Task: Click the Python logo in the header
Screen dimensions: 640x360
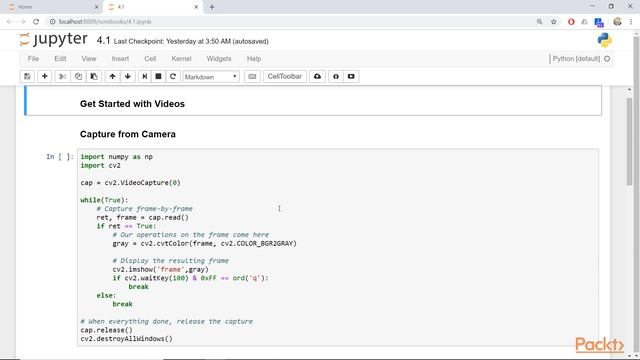Action: pyautogui.click(x=604, y=40)
